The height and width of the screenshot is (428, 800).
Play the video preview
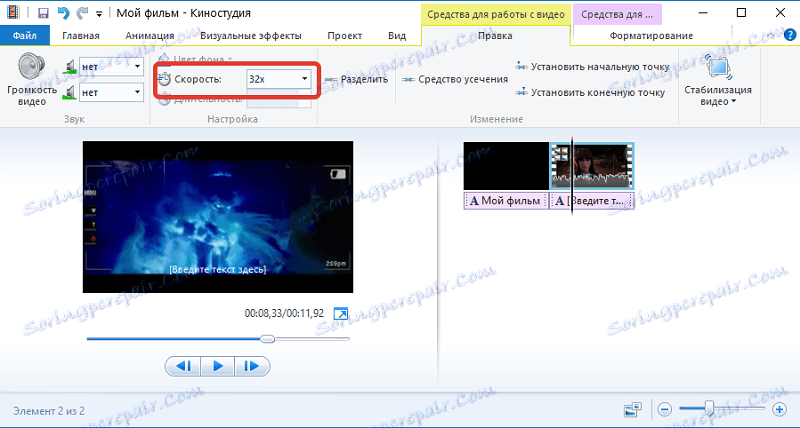coord(218,366)
